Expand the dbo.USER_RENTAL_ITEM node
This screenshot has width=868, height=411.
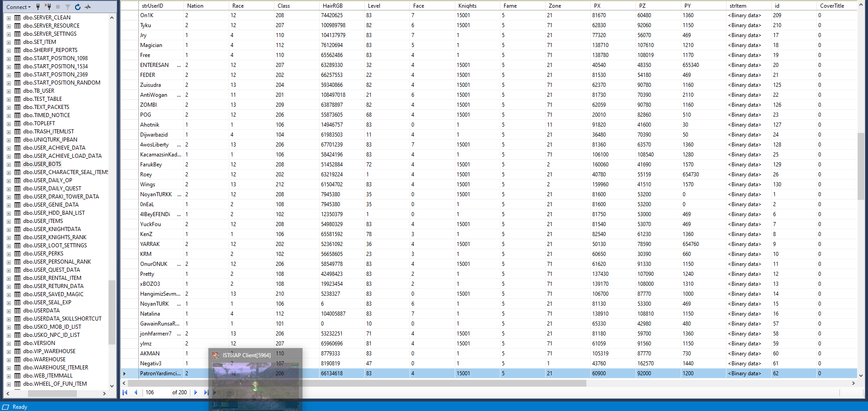coord(9,278)
